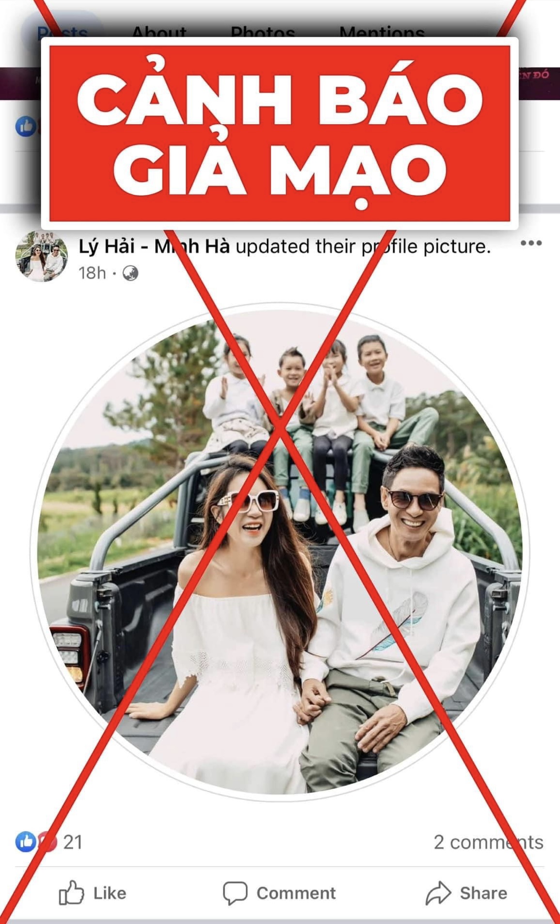The width and height of the screenshot is (560, 924).
Task: Click the Share button label
Action: 483,893
